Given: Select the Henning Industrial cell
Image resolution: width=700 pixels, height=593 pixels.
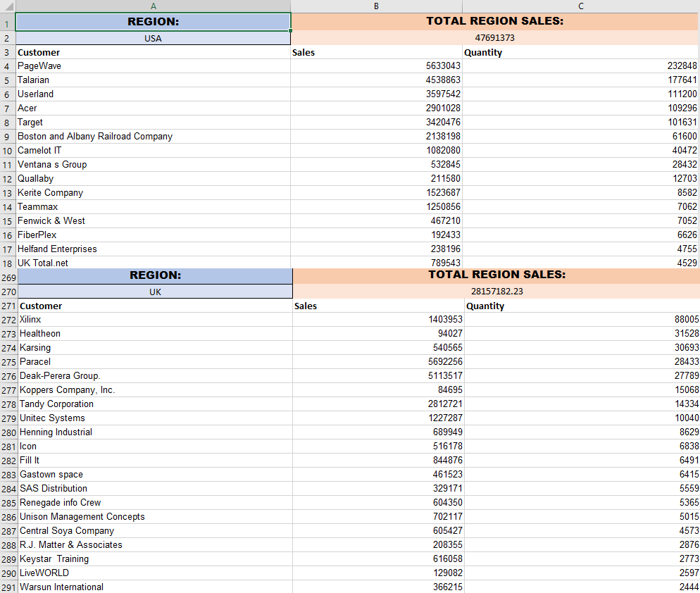Looking at the screenshot, I should 156,432.
